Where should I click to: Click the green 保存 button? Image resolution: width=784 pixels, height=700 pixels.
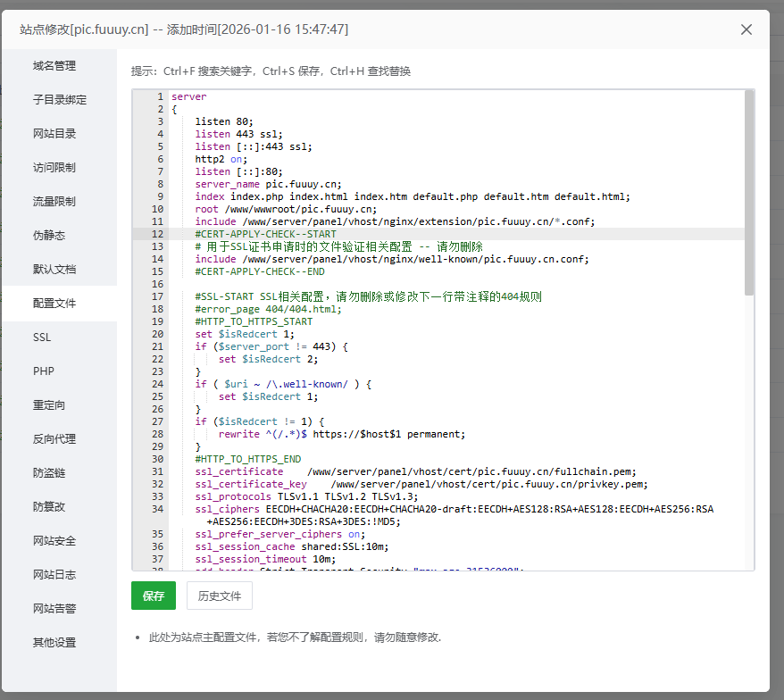click(x=154, y=596)
